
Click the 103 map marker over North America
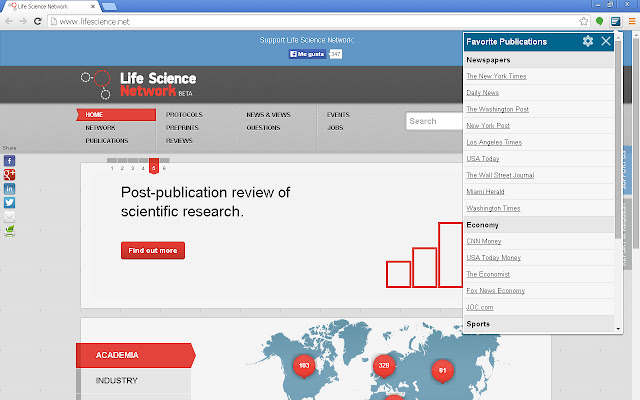(304, 366)
